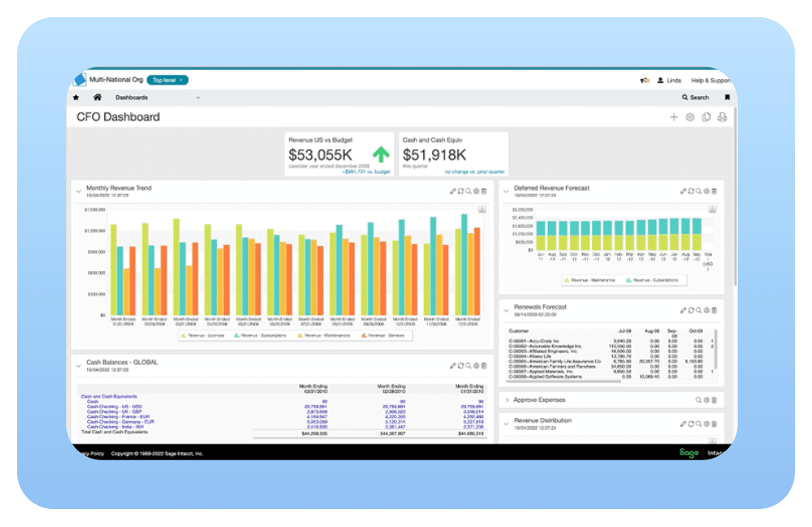812x527 pixels.
Task: Delete the Monthly Revenue Trend component
Action: click(x=483, y=191)
